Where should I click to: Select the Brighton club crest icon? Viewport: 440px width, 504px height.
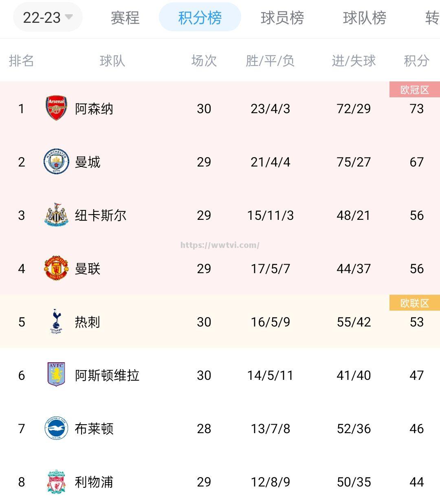pos(56,429)
